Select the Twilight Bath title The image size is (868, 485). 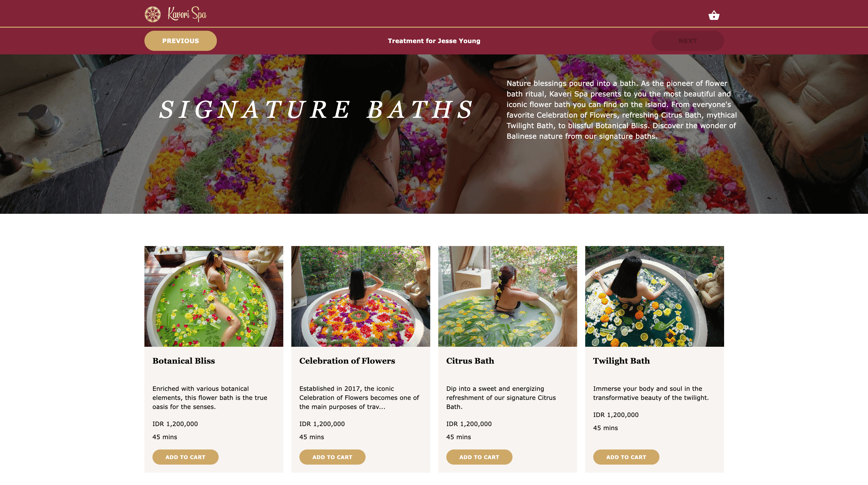[x=621, y=361]
